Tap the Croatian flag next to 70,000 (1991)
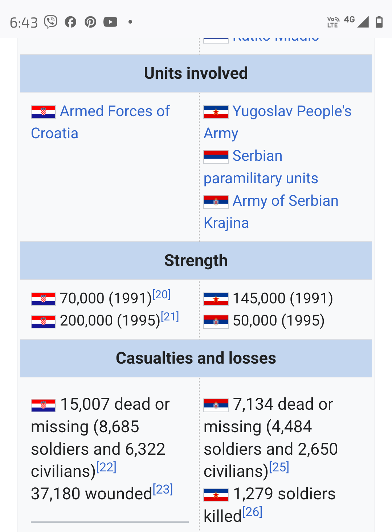392x532 pixels. (x=43, y=299)
